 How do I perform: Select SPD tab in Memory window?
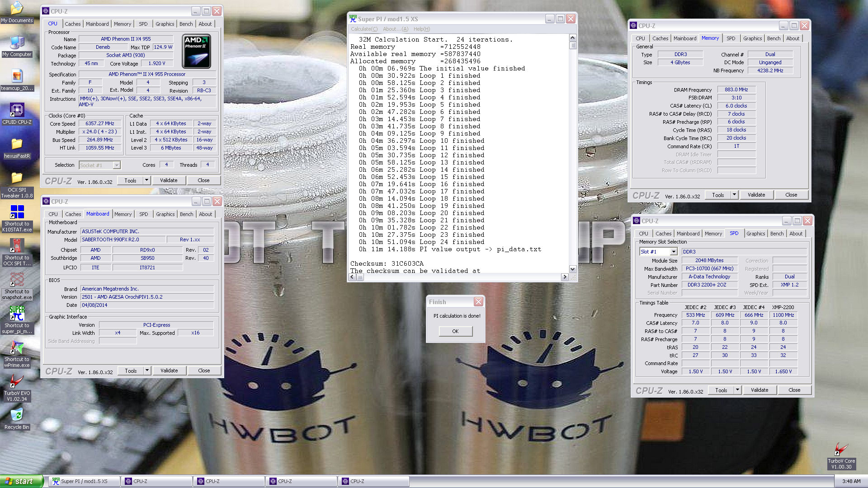click(731, 38)
